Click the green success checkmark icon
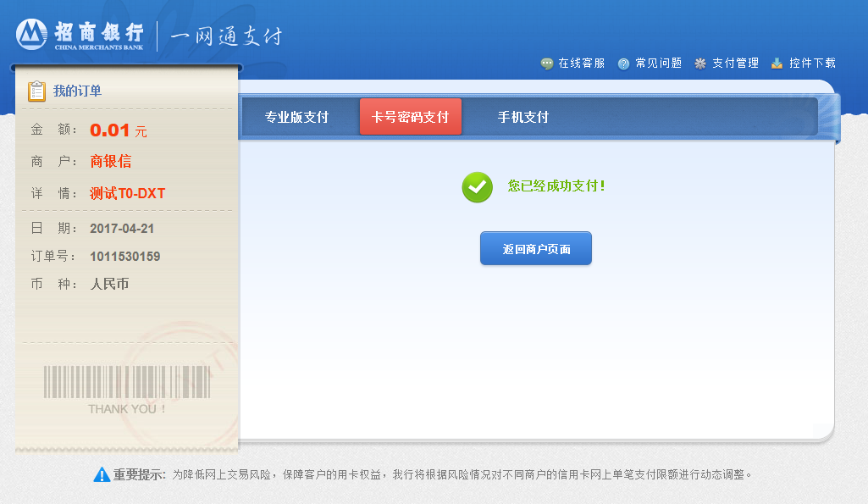 pyautogui.click(x=477, y=187)
